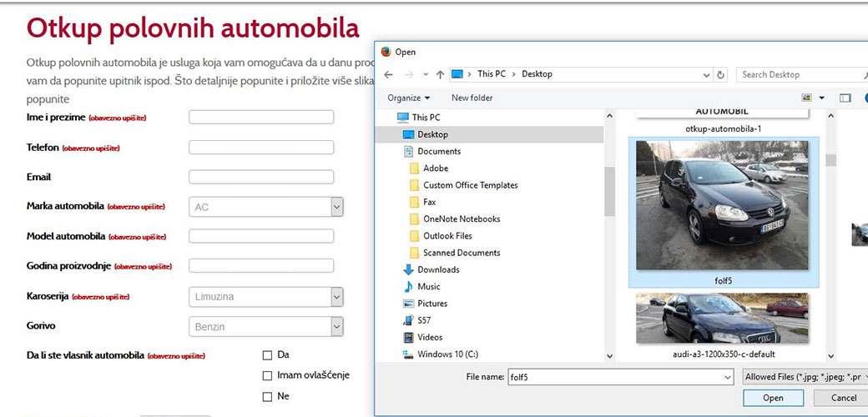Screen dimensions: 868x417
Task: Click the Back arrow in Open dialog
Action: click(388, 74)
